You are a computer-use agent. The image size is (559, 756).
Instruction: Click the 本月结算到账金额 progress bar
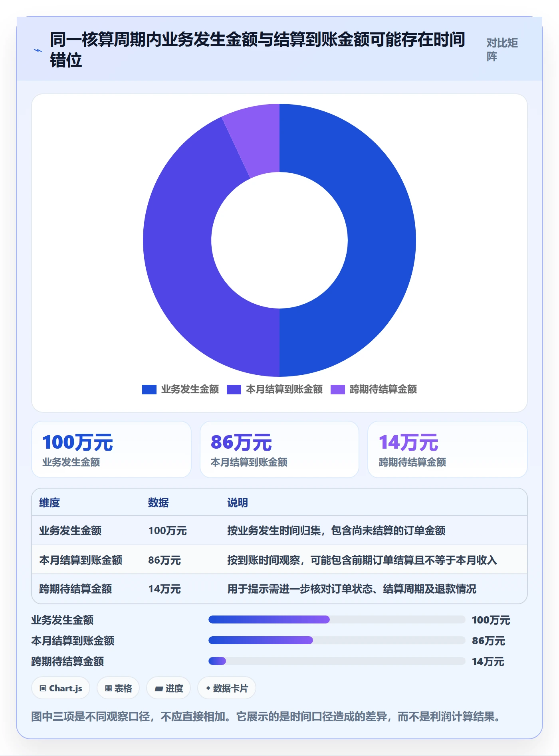337,640
